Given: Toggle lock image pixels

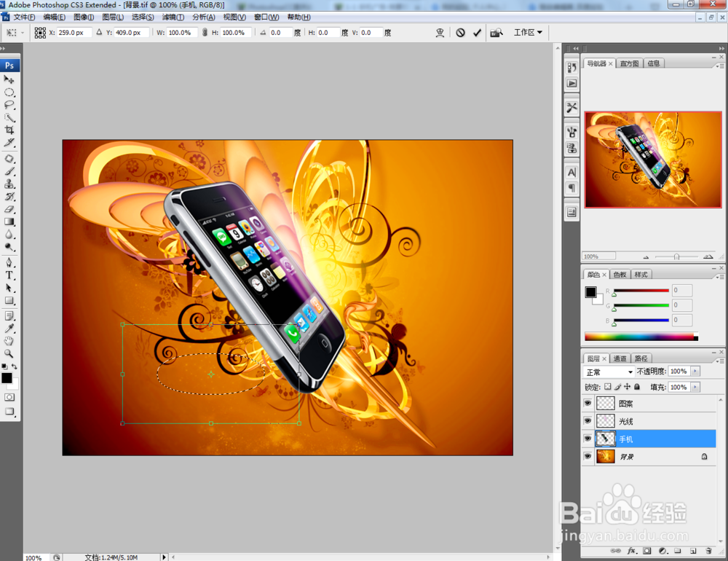Looking at the screenshot, I should (617, 387).
